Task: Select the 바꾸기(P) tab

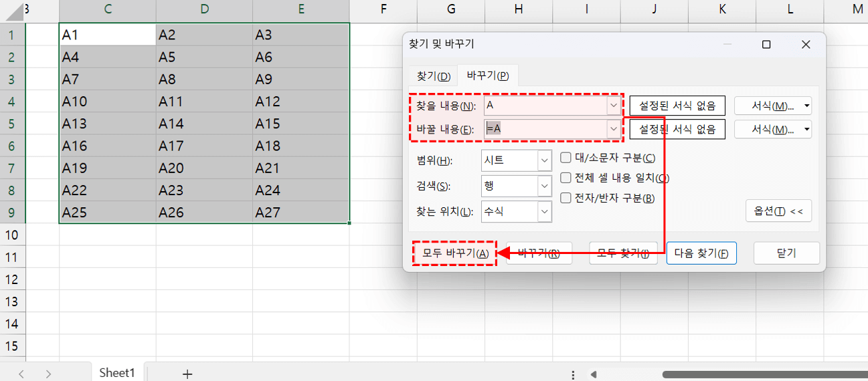Action: pos(488,76)
